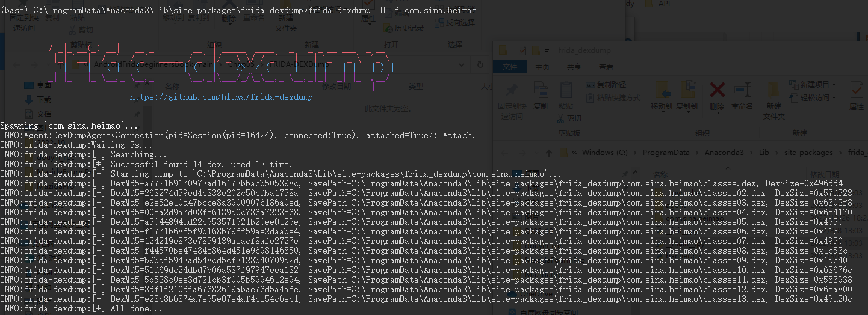
Task: Click the "All done..." log line
Action: tap(81, 308)
